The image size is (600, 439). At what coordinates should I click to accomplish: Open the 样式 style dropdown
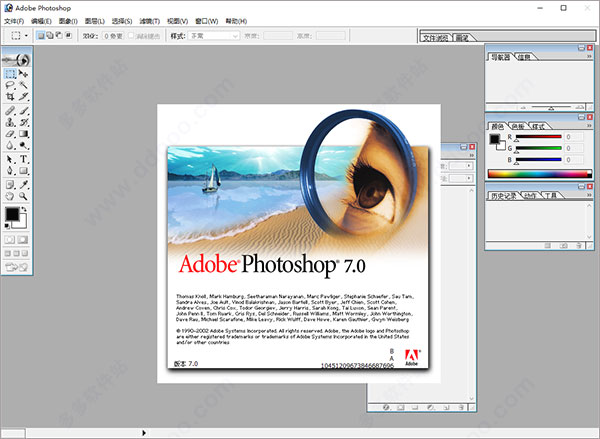[x=215, y=36]
